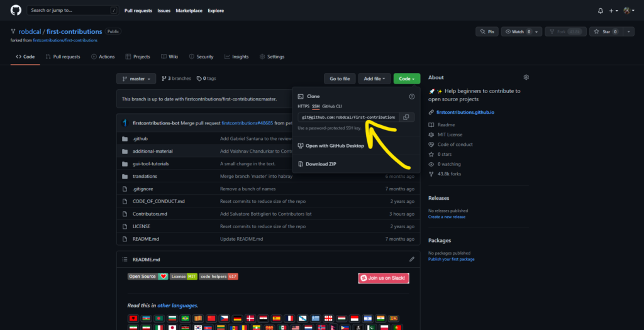Expand the Add file dropdown
The height and width of the screenshot is (330, 644).
(375, 79)
